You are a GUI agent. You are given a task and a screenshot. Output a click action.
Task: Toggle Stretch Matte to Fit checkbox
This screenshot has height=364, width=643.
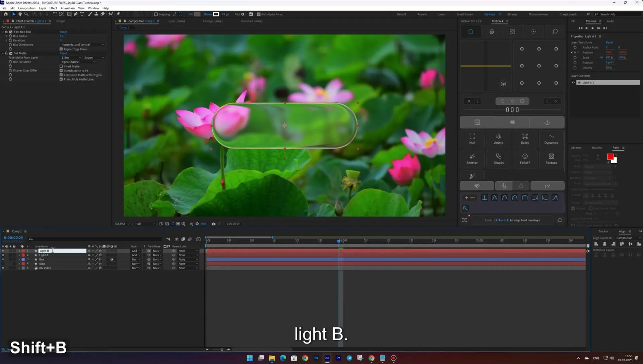click(61, 71)
